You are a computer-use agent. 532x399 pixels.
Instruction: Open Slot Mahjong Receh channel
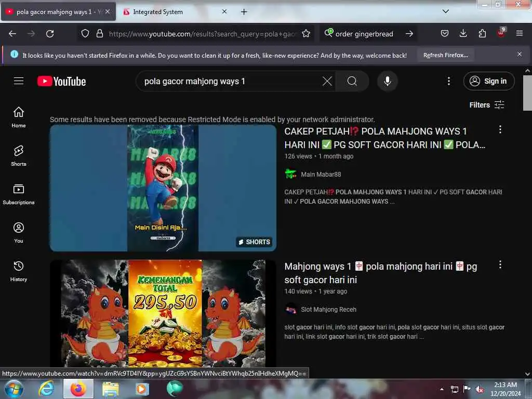[x=328, y=310]
